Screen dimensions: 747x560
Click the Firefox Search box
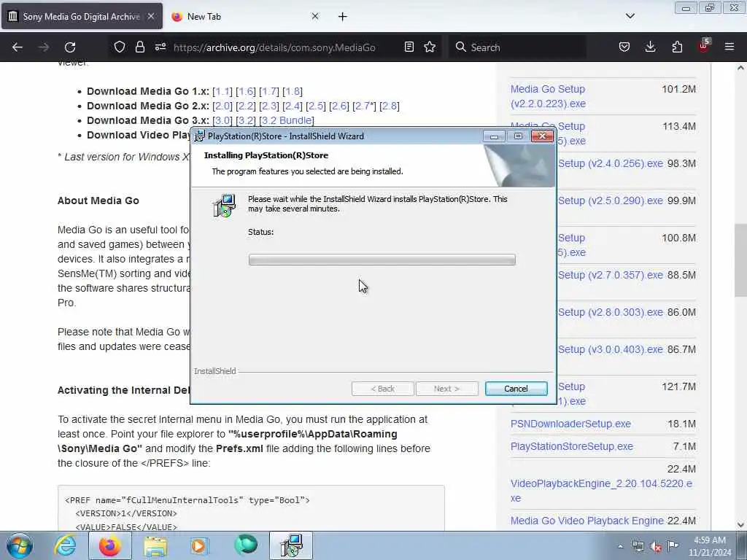pyautogui.click(x=517, y=47)
